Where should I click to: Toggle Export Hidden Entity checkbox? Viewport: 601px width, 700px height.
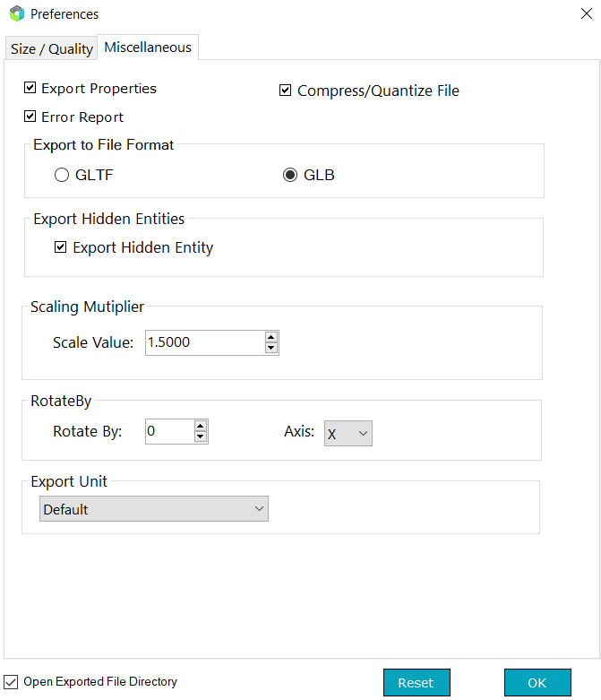61,247
